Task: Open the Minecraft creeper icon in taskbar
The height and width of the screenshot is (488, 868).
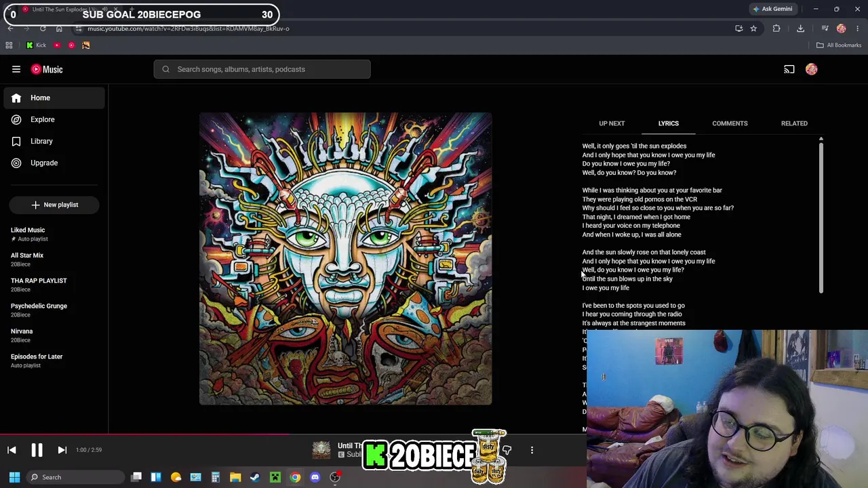Action: click(275, 477)
